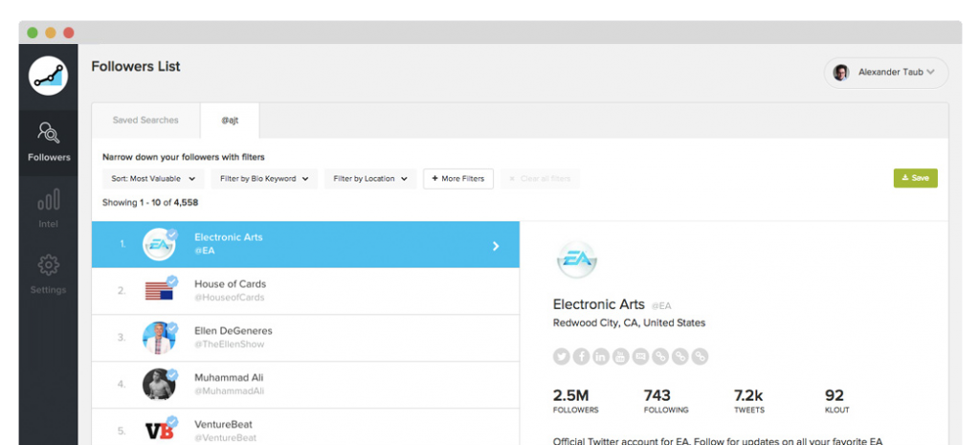This screenshot has height=445, width=980.
Task: Select Muhammad Ali follower row
Action: click(x=305, y=385)
